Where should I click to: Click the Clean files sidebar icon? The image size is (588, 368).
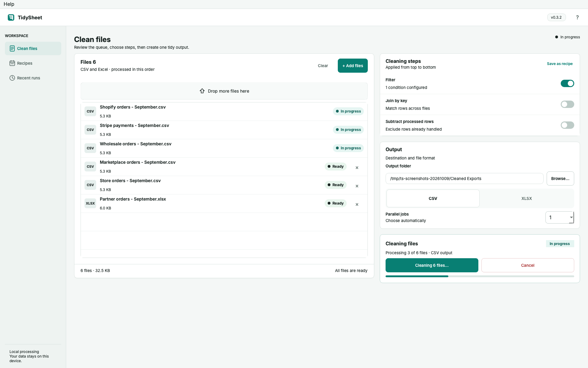click(x=12, y=48)
